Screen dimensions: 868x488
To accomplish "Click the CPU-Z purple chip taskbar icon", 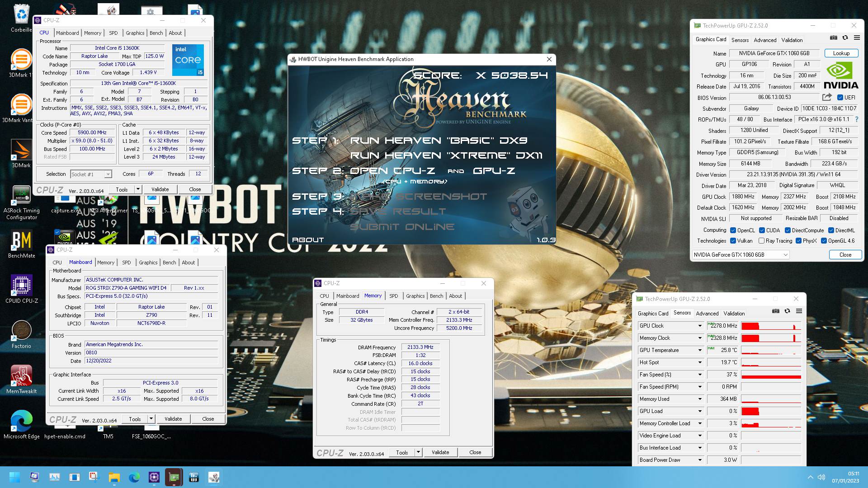I will coord(154,477).
